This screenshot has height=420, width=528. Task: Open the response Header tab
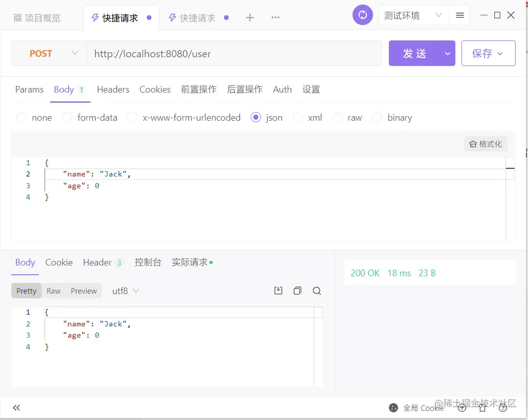pyautogui.click(x=102, y=262)
